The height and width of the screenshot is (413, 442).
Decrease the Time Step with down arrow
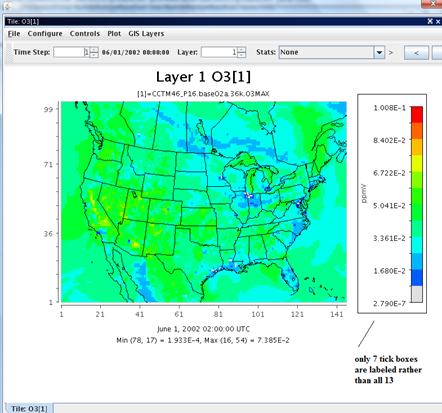[x=94, y=55]
